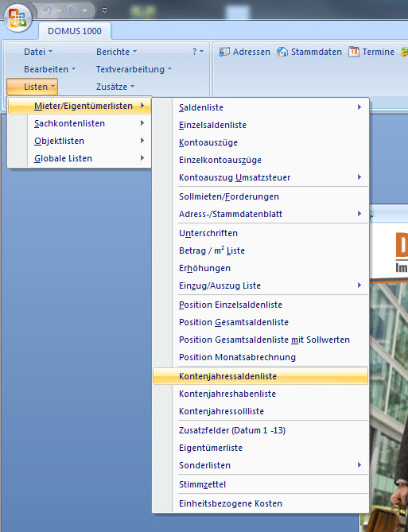Choose Position Gesamtsaldenliste
The width and height of the screenshot is (408, 532).
pos(260,322)
